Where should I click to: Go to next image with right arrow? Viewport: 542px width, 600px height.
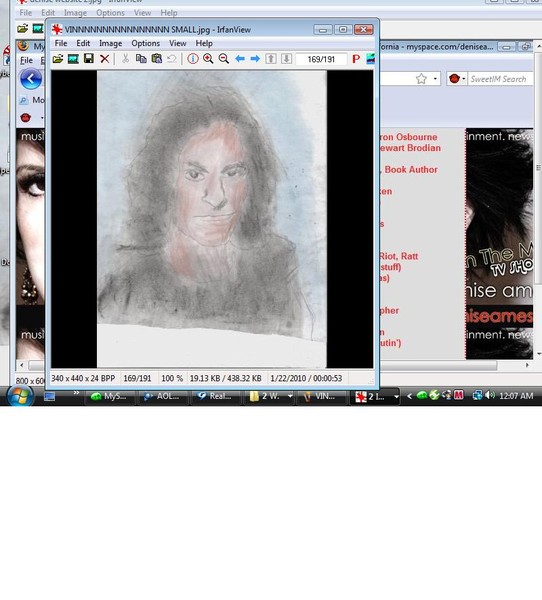tap(255, 59)
